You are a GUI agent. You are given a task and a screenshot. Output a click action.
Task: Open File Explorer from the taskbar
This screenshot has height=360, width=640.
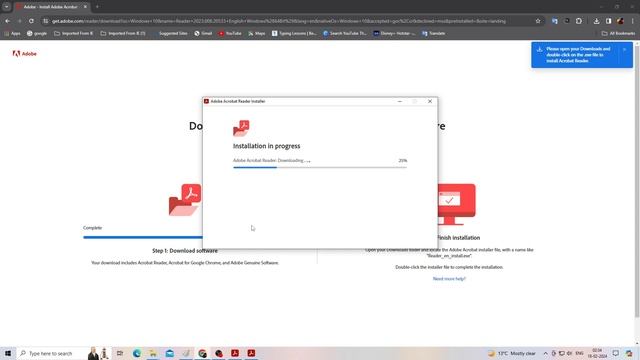click(153, 353)
